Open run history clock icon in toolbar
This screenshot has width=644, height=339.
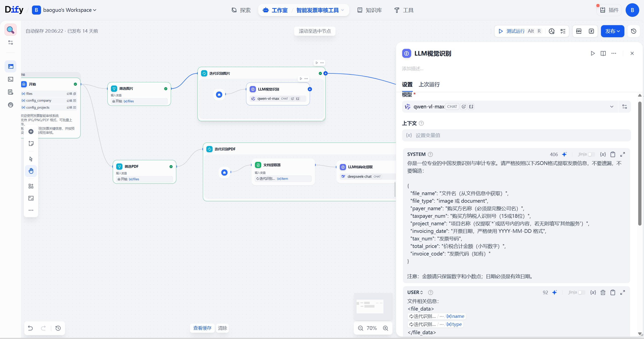552,31
